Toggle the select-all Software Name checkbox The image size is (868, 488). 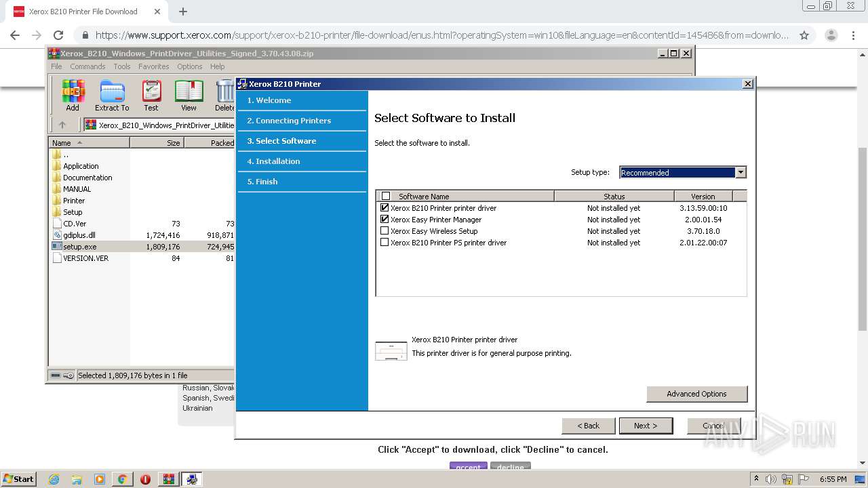coord(386,197)
